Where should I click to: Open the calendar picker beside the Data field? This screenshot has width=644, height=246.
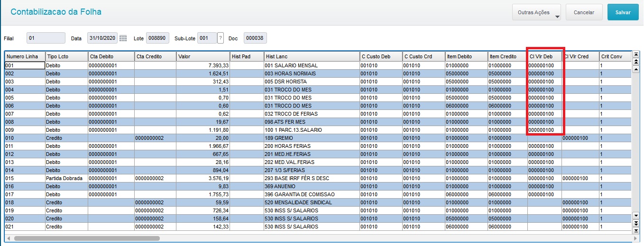click(x=123, y=38)
